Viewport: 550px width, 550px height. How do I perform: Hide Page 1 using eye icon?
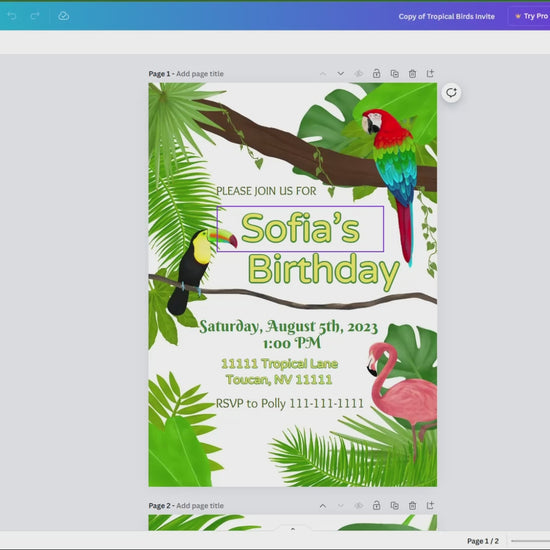point(358,74)
